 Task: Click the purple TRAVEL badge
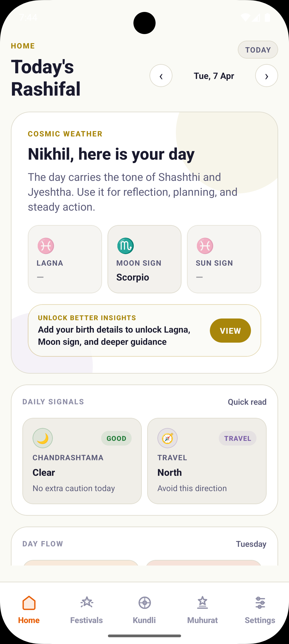[x=238, y=438]
